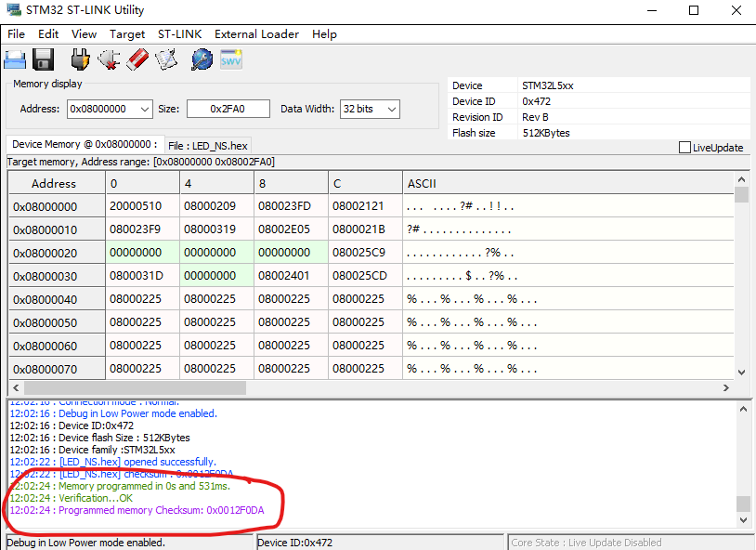Click row header 0x08000020
This screenshot has width=756, height=550.
coord(57,253)
